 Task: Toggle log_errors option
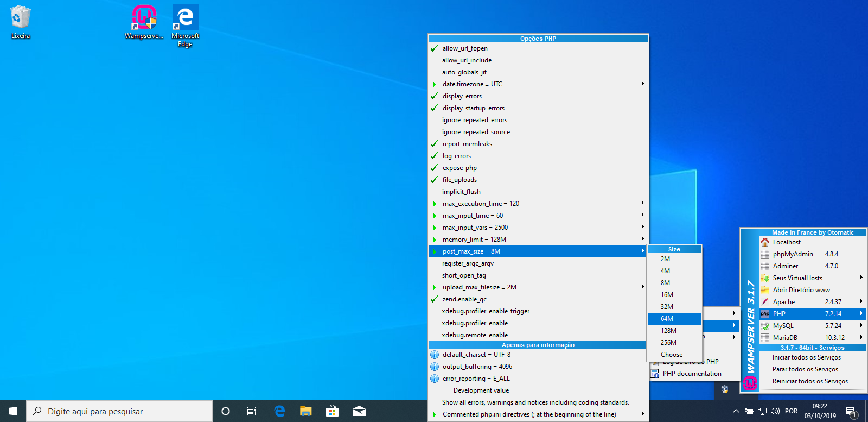click(x=538, y=156)
